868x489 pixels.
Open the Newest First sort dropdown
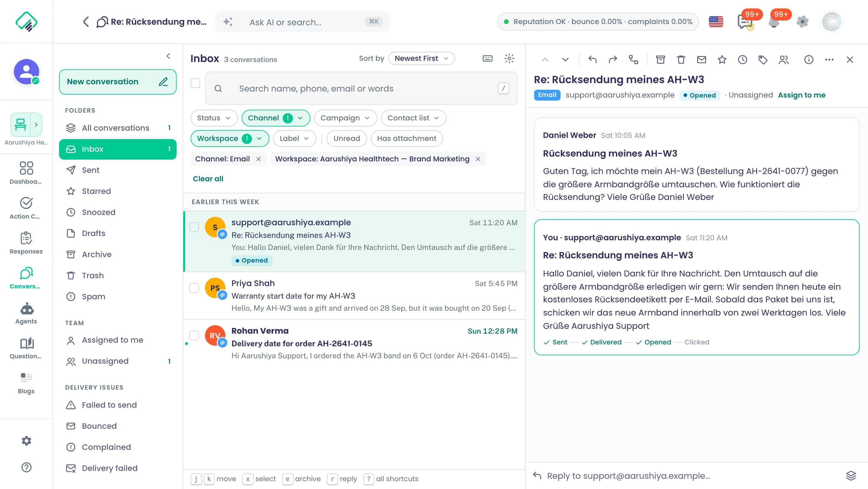[421, 58]
